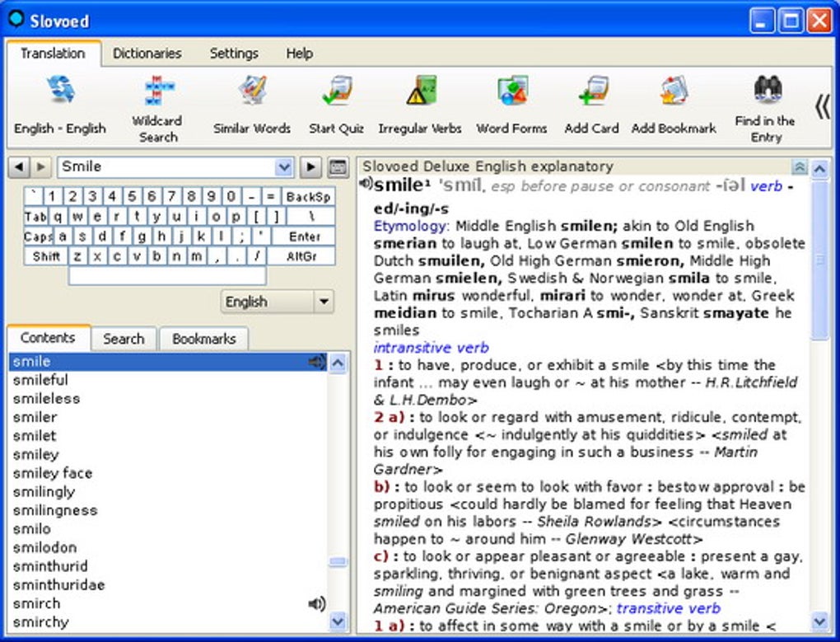Show Word Forms
This screenshot has width=840, height=642.
pos(511,105)
